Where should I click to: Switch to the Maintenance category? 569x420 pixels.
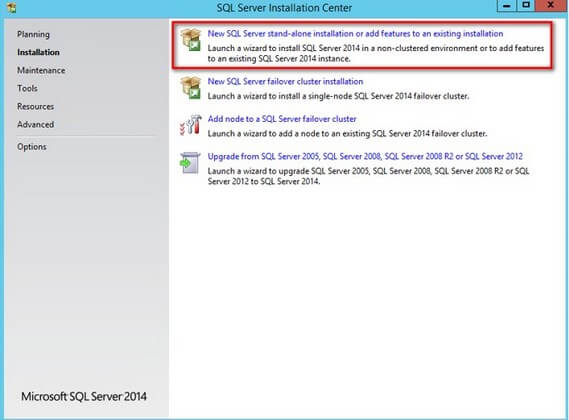point(41,70)
